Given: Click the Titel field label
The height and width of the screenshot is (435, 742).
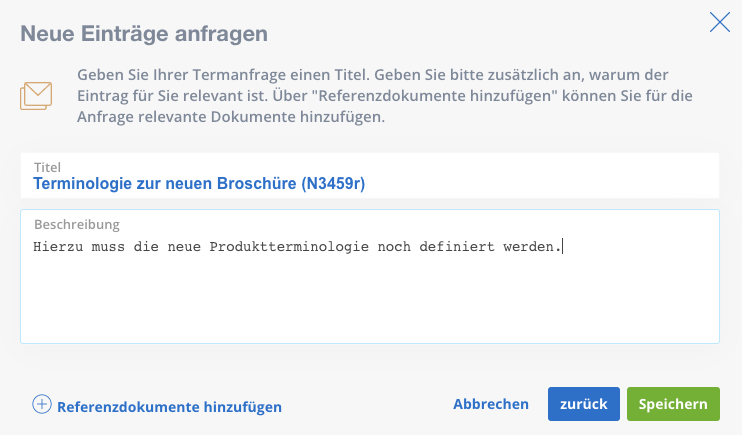Looking at the screenshot, I should (x=47, y=167).
